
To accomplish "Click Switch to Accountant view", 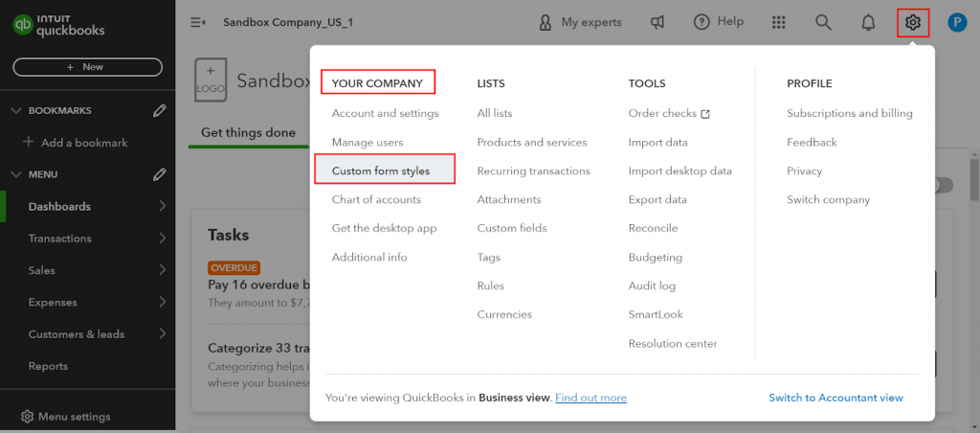I will 835,398.
